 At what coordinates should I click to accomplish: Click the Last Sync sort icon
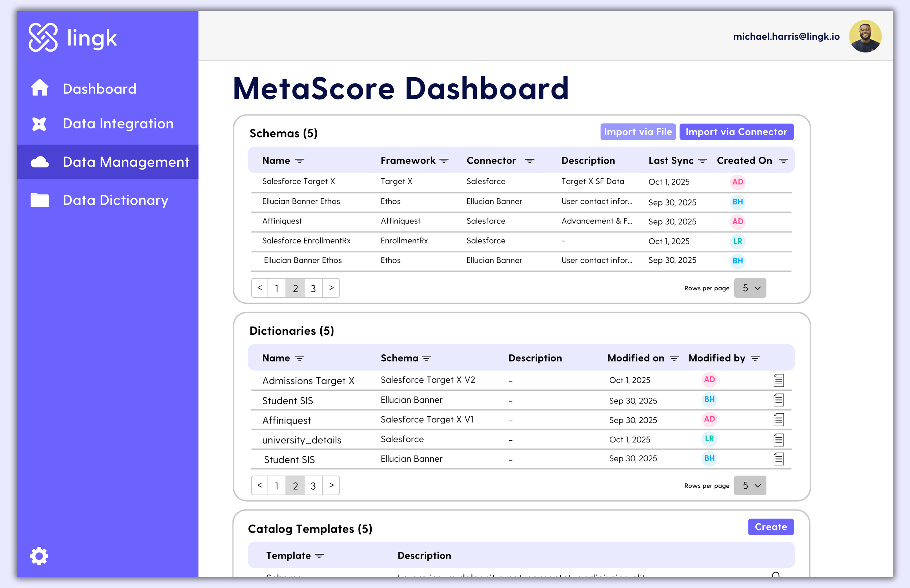[x=702, y=161]
